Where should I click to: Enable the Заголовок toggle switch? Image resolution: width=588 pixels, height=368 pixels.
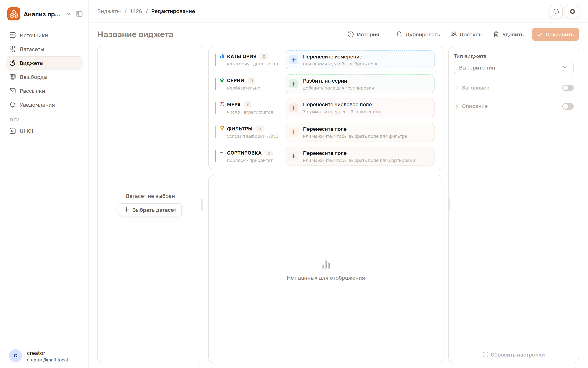(568, 88)
